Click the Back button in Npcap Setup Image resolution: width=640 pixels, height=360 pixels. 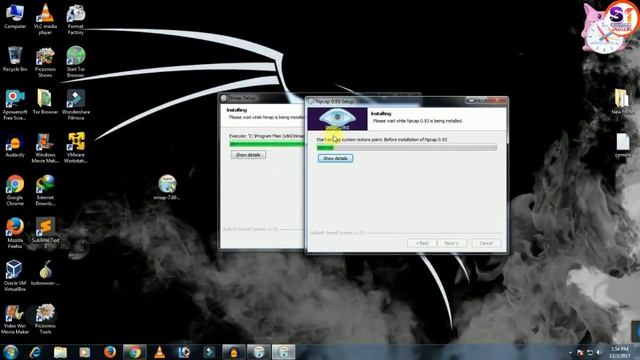click(x=422, y=243)
